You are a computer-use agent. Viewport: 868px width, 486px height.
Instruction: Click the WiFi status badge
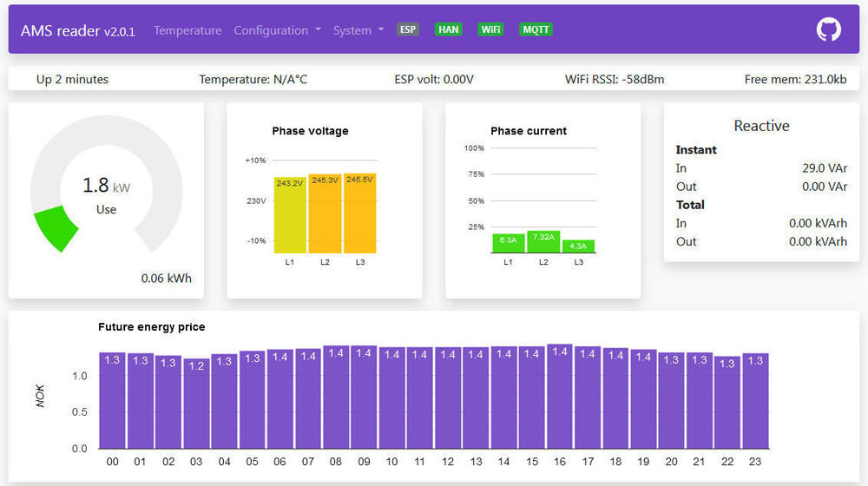click(490, 30)
